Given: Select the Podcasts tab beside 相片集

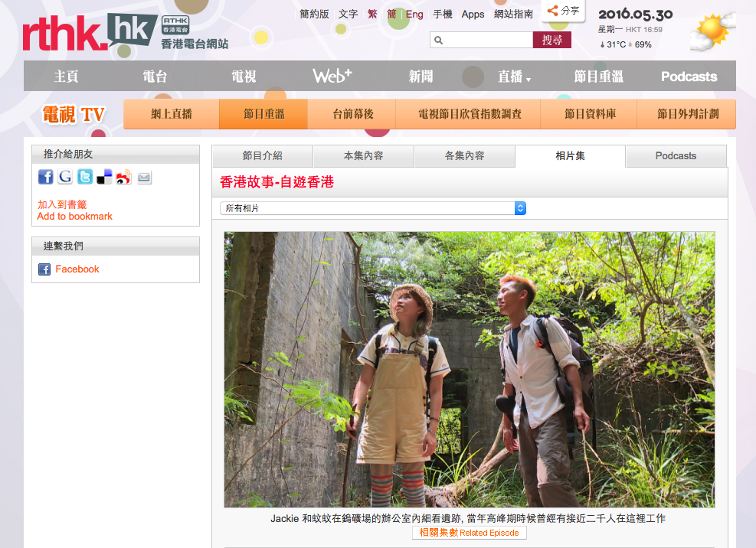Looking at the screenshot, I should (x=676, y=156).
